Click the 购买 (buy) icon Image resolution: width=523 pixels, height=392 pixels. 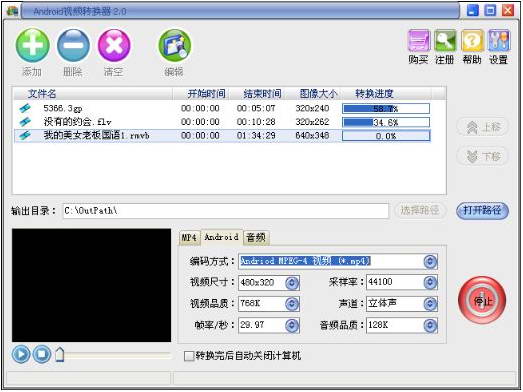[x=419, y=41]
